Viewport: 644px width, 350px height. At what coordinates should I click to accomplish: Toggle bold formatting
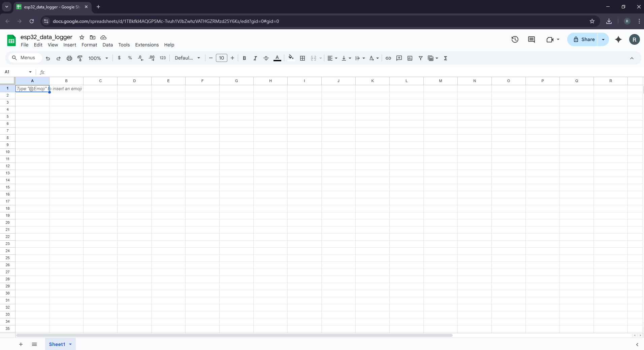click(x=245, y=58)
